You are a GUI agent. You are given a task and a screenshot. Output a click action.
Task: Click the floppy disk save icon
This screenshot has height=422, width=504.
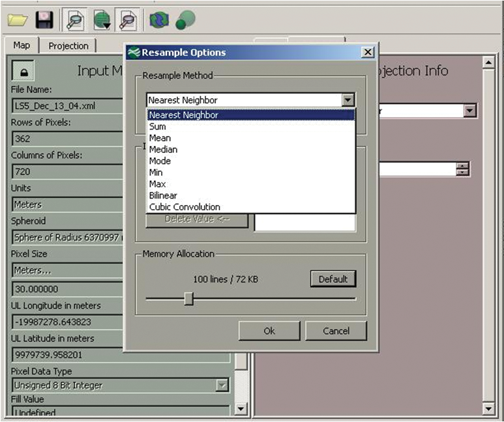(x=44, y=20)
